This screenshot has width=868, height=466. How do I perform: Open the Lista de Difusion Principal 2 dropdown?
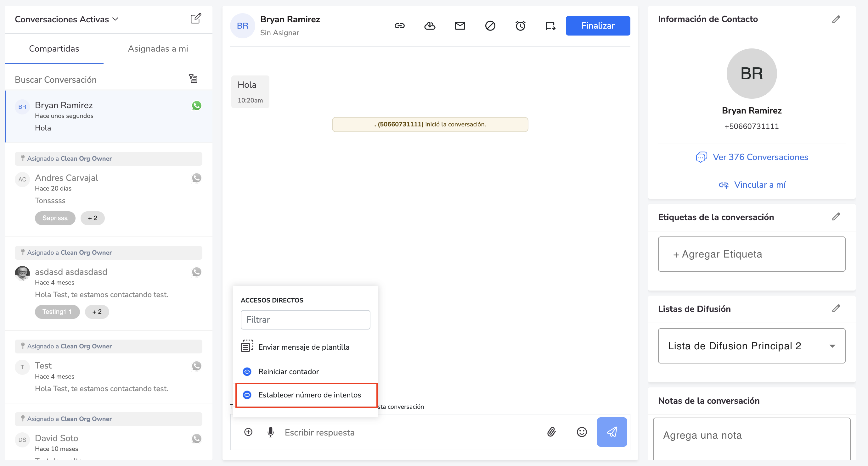click(x=752, y=346)
